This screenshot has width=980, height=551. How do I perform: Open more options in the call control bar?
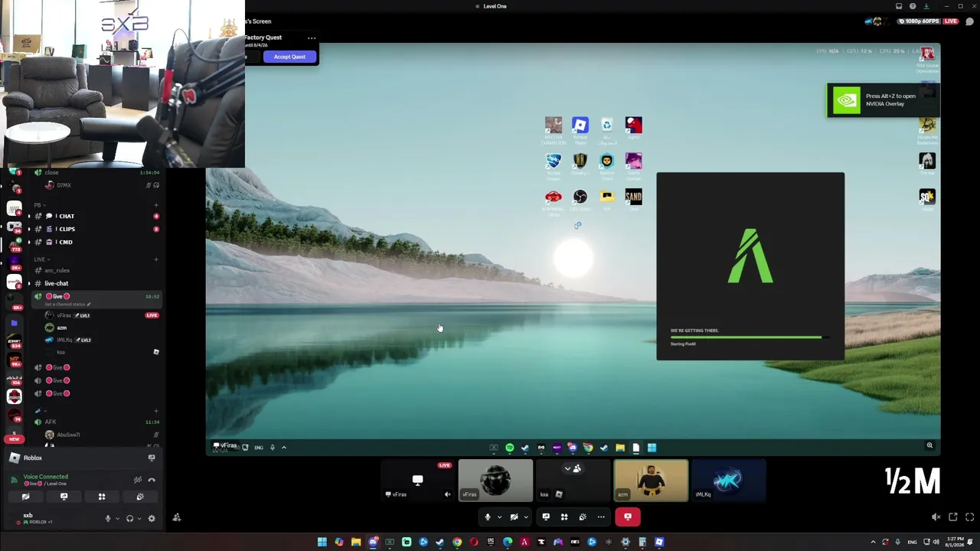tap(601, 517)
